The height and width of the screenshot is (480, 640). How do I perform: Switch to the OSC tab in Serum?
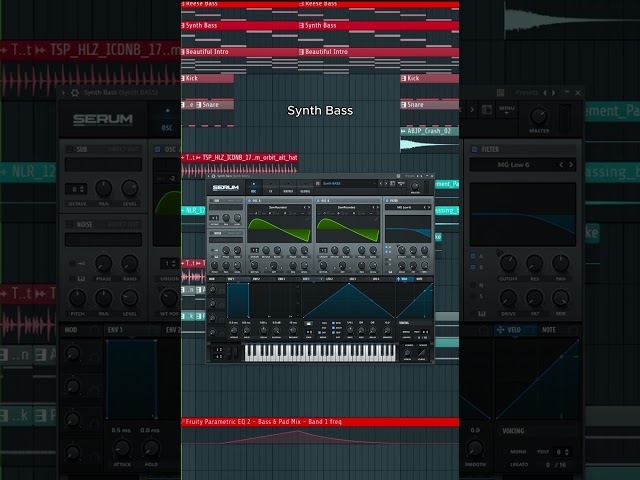coord(253,188)
